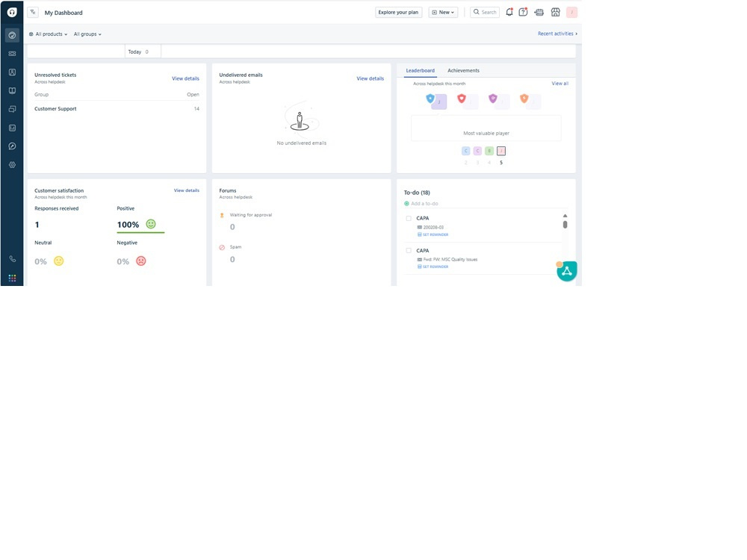Click the open ticket count 14
The image size is (747, 560).
point(196,109)
